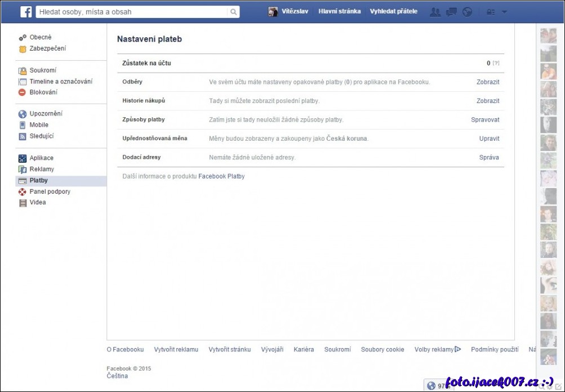Click the privacy shortcuts lock icon
The image size is (565, 392).
click(x=491, y=12)
